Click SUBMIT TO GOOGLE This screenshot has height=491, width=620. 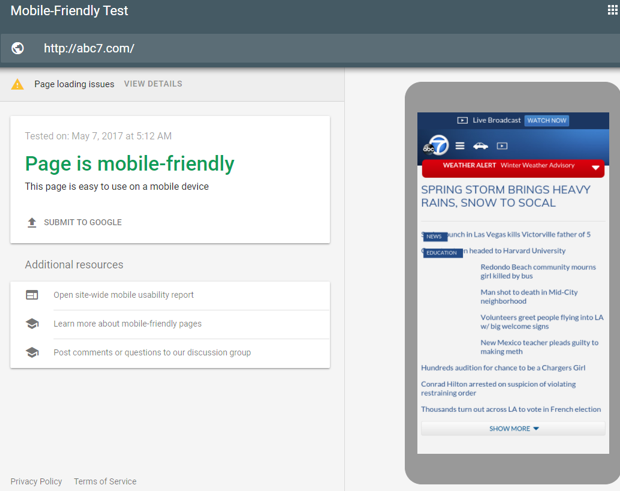click(x=83, y=222)
